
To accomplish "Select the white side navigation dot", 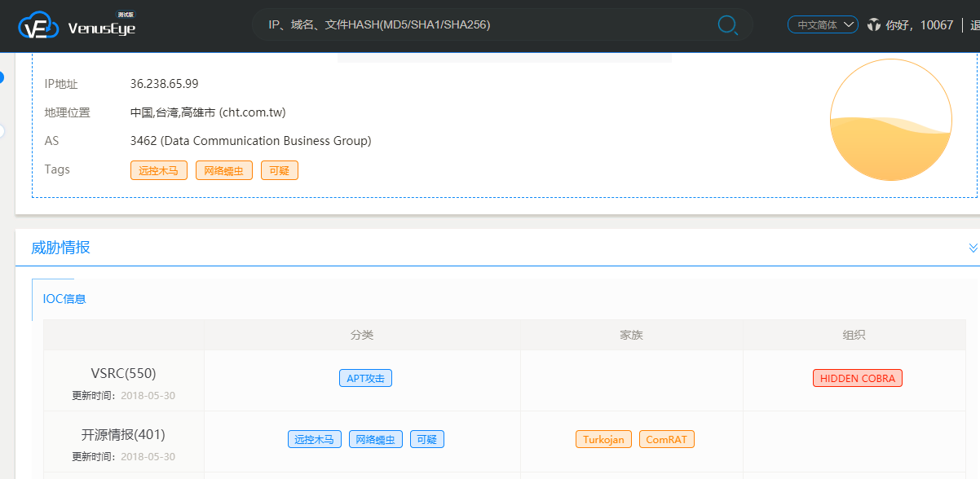I will (1, 130).
